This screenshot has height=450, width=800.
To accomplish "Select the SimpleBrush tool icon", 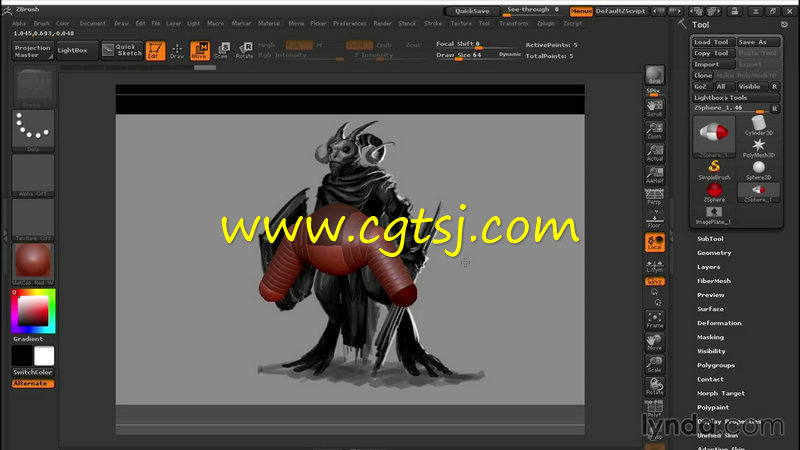I will 714,170.
